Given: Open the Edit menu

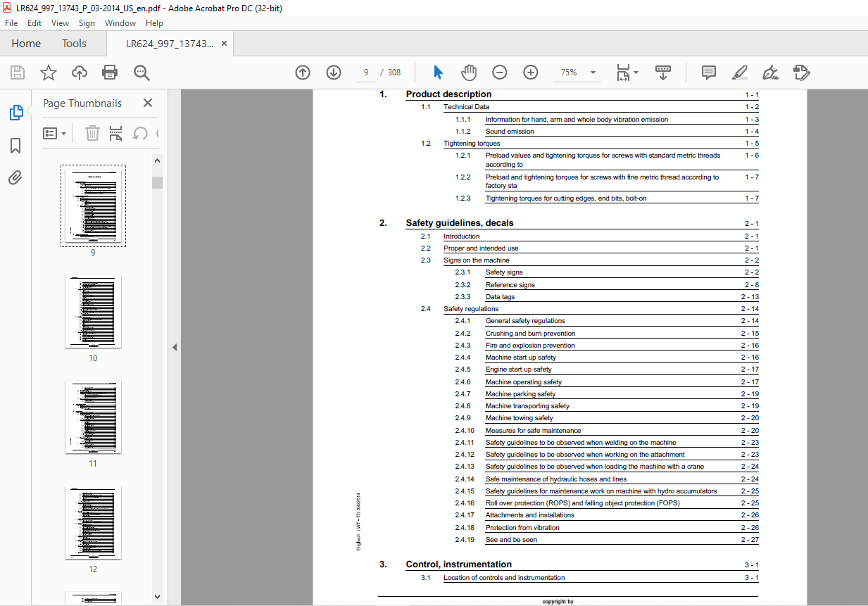Looking at the screenshot, I should tap(34, 23).
